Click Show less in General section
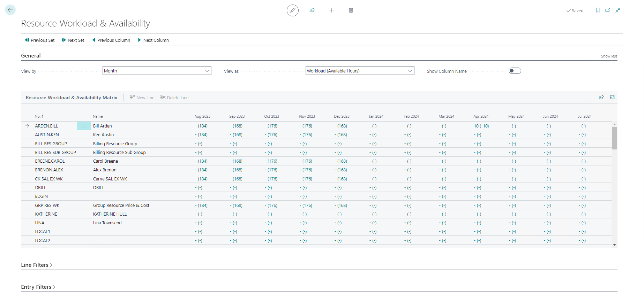The width and height of the screenshot is (644, 302). (x=609, y=56)
